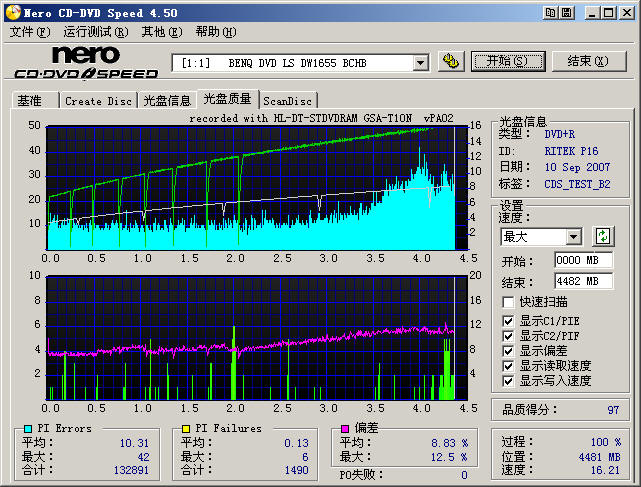Open the BENQ DVD LS DW1655 drive dropdown
641x487 pixels.
[x=420, y=63]
